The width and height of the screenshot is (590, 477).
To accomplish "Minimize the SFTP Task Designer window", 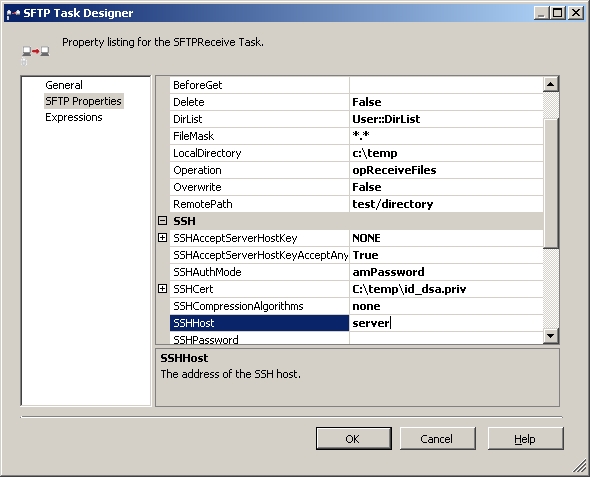I will (541, 13).
